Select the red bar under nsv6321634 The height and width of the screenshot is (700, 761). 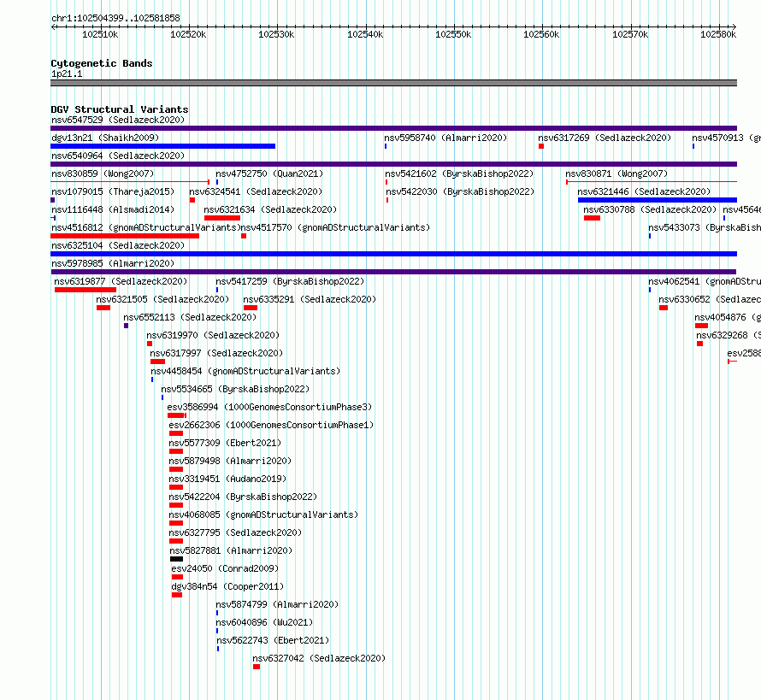click(222, 218)
